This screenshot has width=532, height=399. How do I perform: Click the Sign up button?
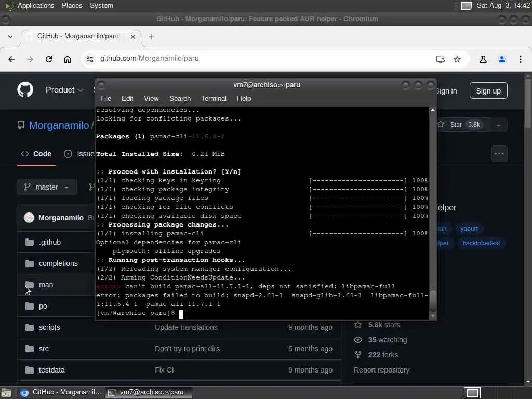pyautogui.click(x=488, y=90)
